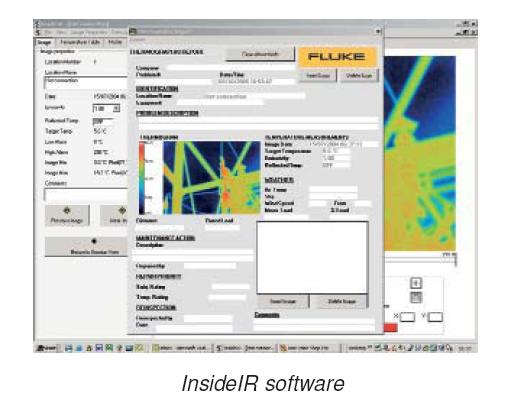Screen dimensions: 531x417
Task: Click the report dialog Comments field
Action: [314, 325]
